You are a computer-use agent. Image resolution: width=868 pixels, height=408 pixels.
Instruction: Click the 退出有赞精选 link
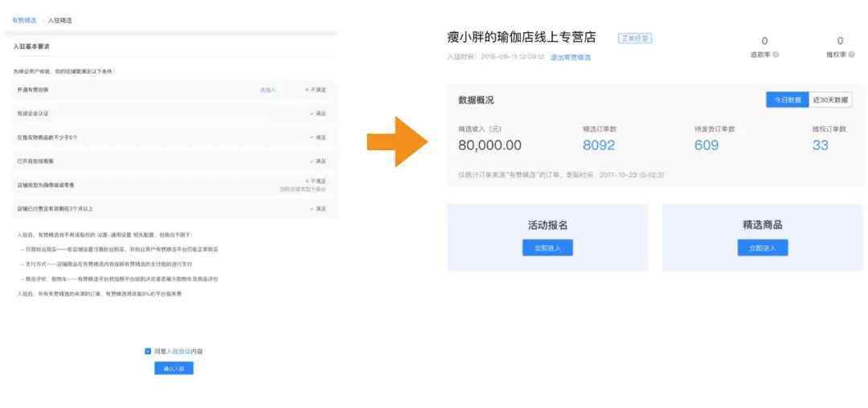click(571, 57)
